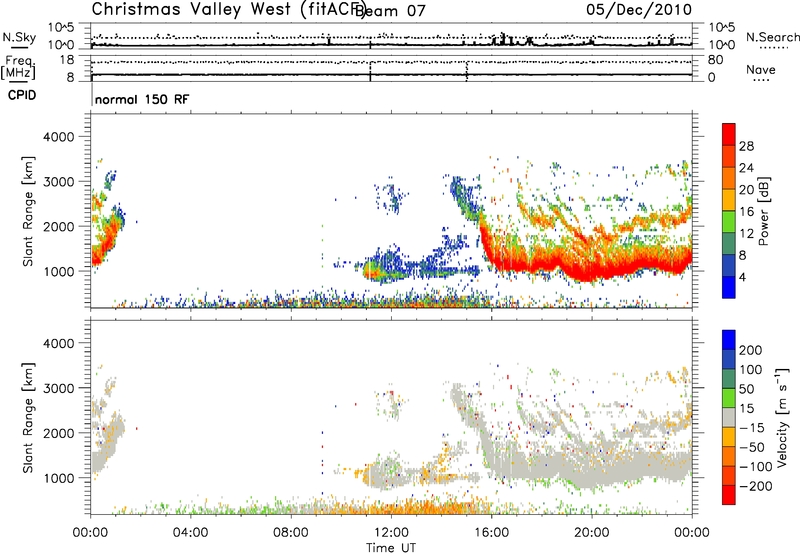
Task: Click the "08:00" time axis tick label
Action: click(x=291, y=533)
